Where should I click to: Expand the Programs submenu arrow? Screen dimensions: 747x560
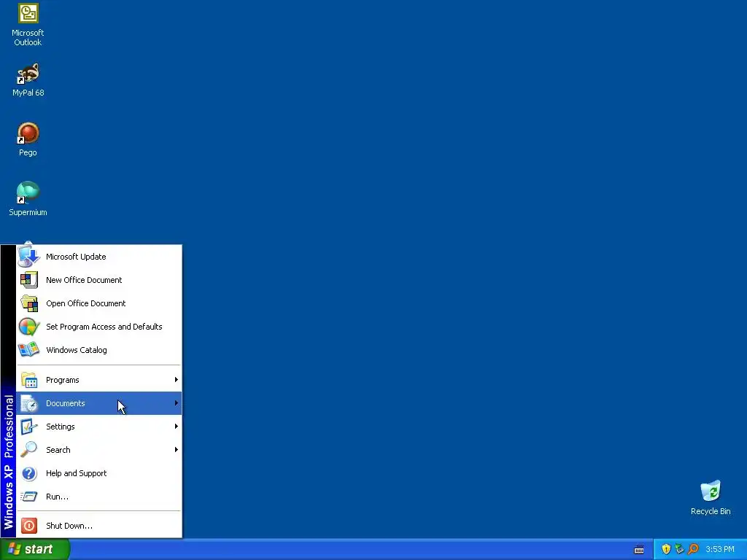click(x=177, y=379)
